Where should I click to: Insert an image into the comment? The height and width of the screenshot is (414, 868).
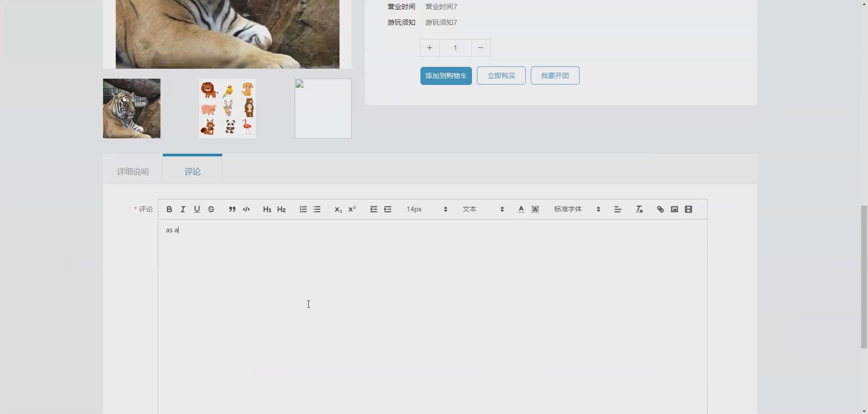[x=674, y=209]
